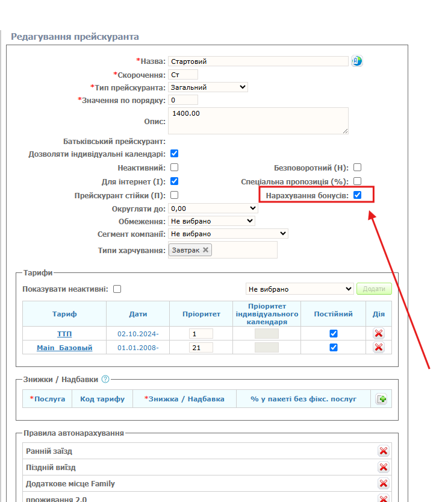Expand the Округляти до dropdown

(x=213, y=209)
